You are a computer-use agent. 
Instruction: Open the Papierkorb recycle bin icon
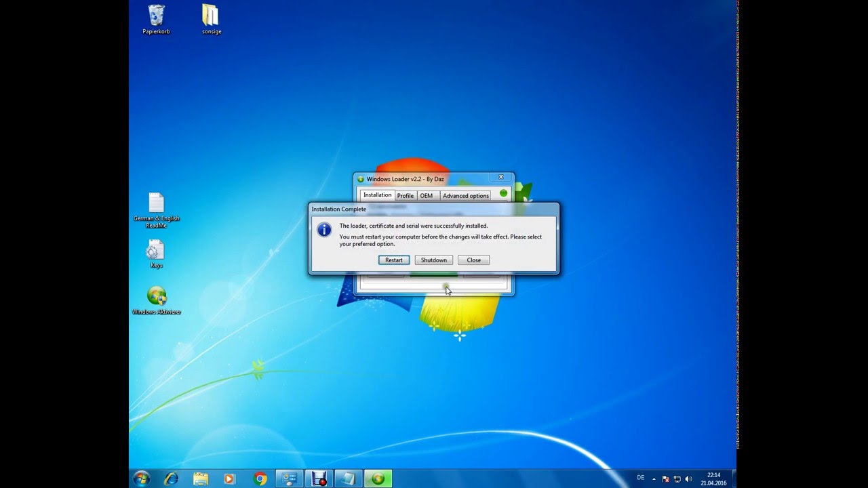tap(156, 19)
